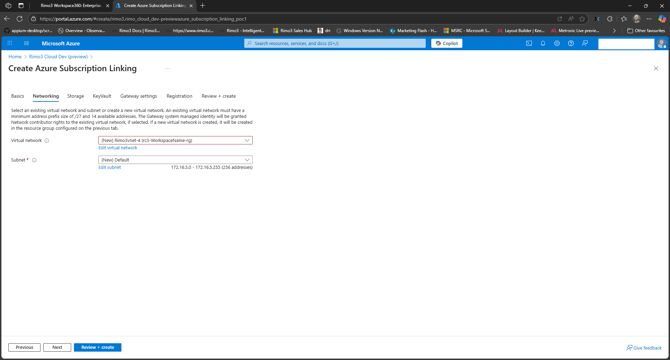Screen dimensions: 670x360
Task: Click the Edit virtual network link
Action: tap(118, 148)
